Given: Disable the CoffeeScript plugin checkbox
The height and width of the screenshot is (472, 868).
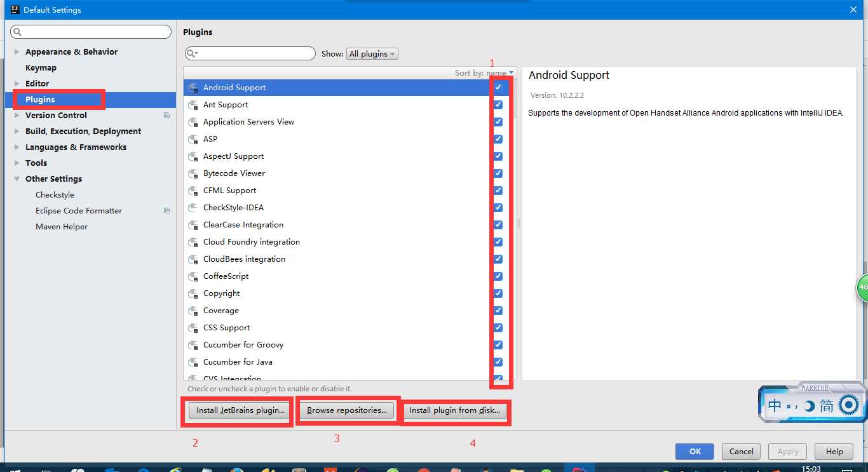Looking at the screenshot, I should pyautogui.click(x=498, y=276).
